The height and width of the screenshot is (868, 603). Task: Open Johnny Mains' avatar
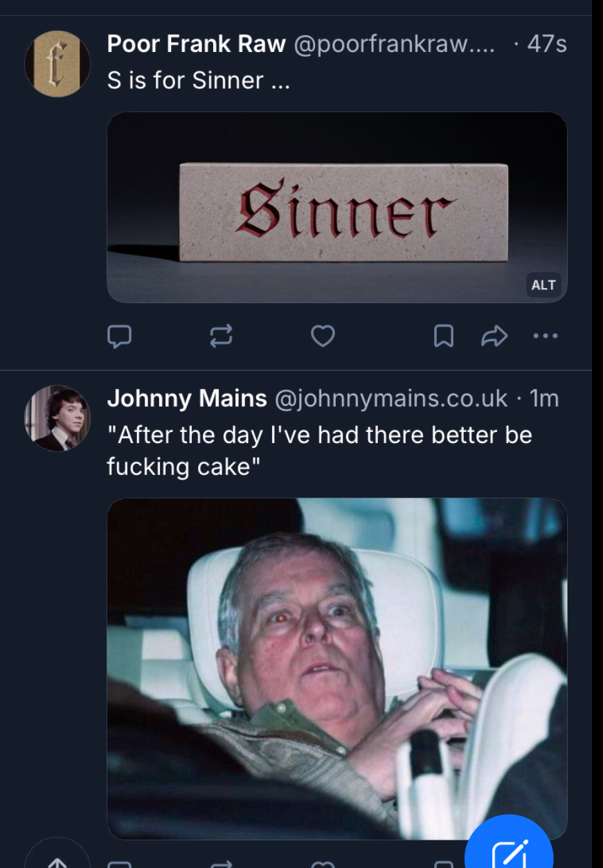pos(57,418)
